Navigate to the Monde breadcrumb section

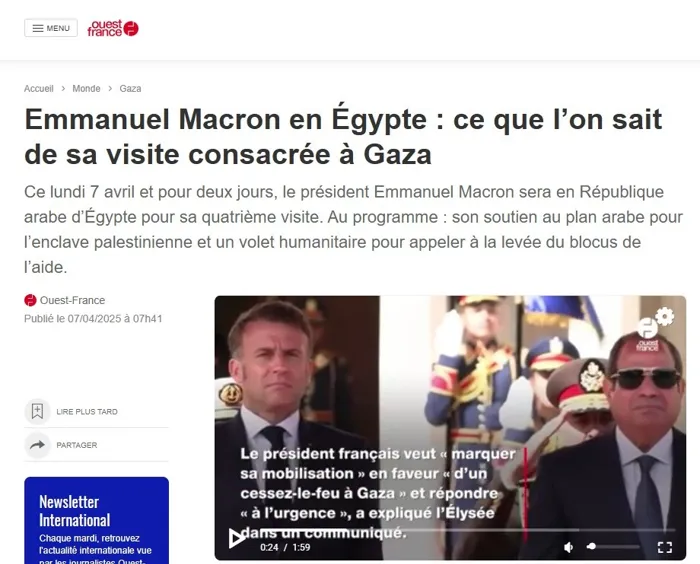point(86,88)
